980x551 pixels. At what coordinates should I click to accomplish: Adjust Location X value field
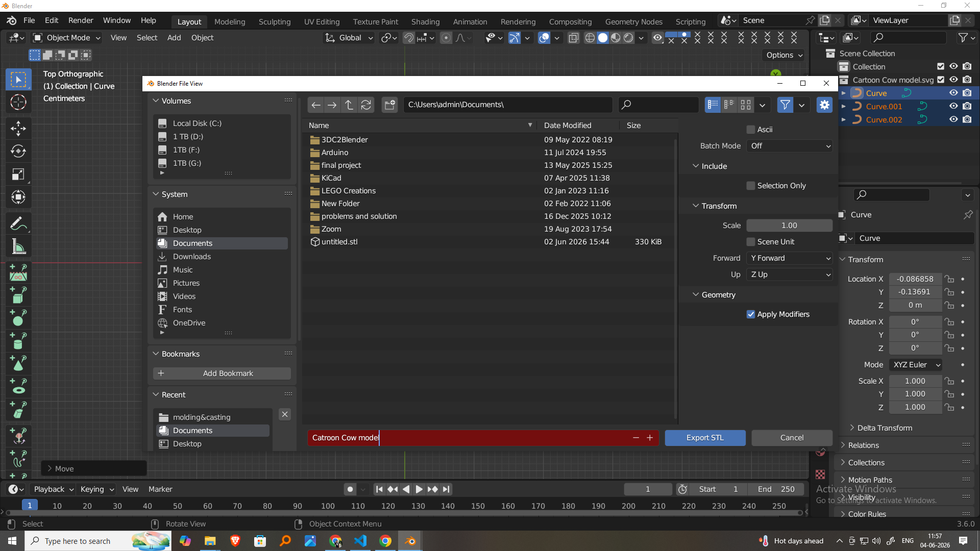[915, 279]
